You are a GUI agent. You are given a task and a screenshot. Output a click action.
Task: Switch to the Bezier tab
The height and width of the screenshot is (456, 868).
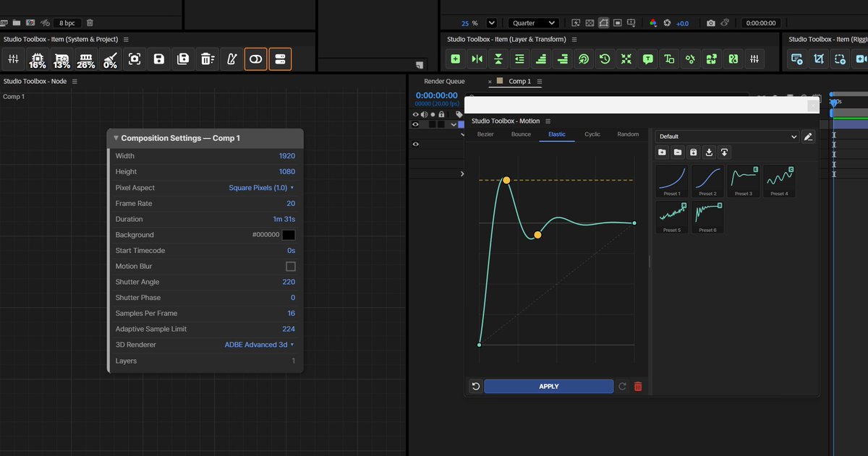[x=485, y=134]
